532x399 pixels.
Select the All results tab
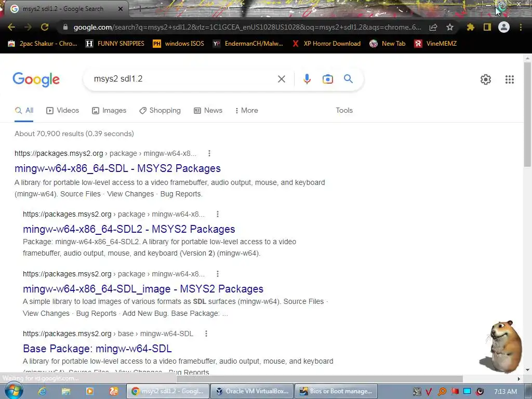[24, 110]
